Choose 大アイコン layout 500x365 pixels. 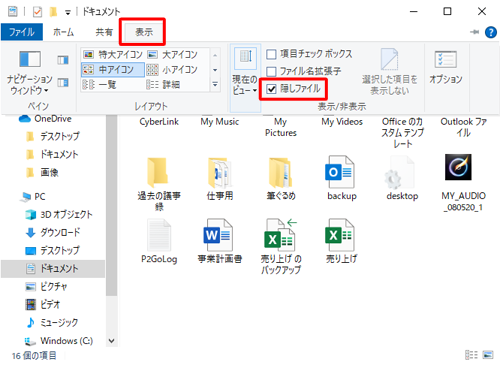(x=173, y=54)
